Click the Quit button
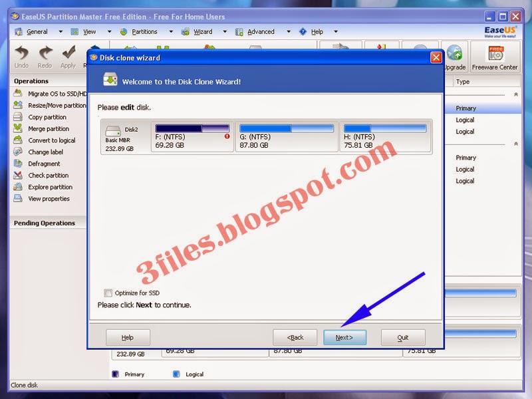Image resolution: width=532 pixels, height=399 pixels. click(x=403, y=338)
